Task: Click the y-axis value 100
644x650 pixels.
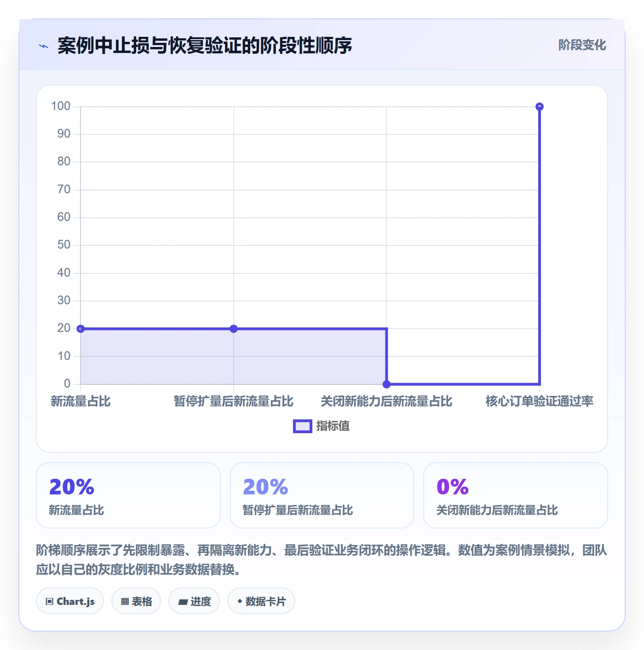Action: (61, 106)
